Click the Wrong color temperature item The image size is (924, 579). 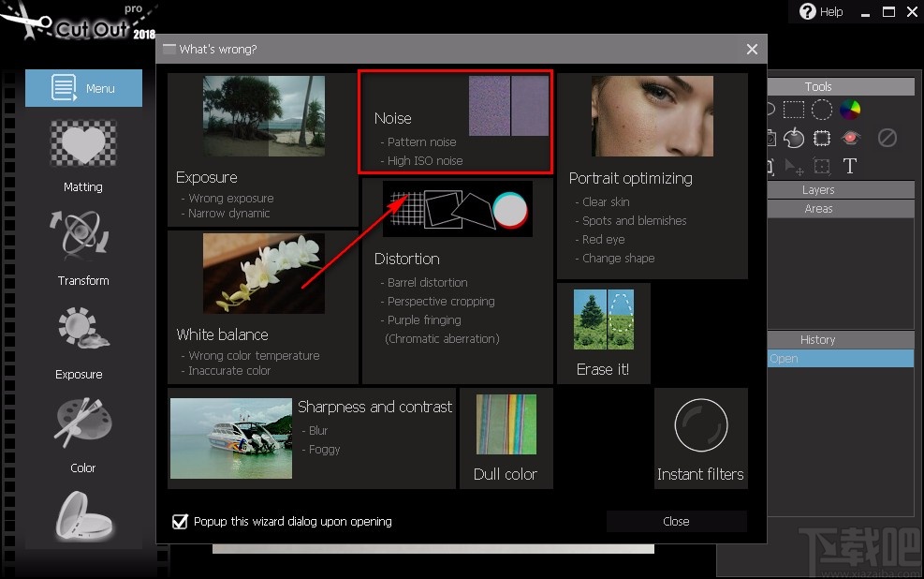tap(254, 355)
